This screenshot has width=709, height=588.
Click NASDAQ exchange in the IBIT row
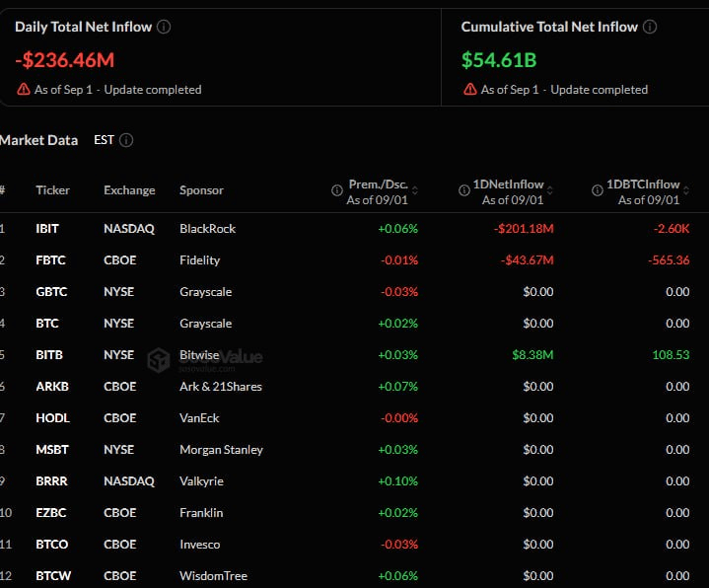click(129, 229)
